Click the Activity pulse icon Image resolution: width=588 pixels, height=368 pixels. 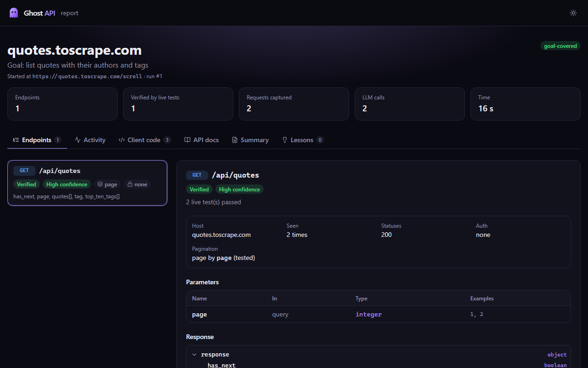coord(78,140)
